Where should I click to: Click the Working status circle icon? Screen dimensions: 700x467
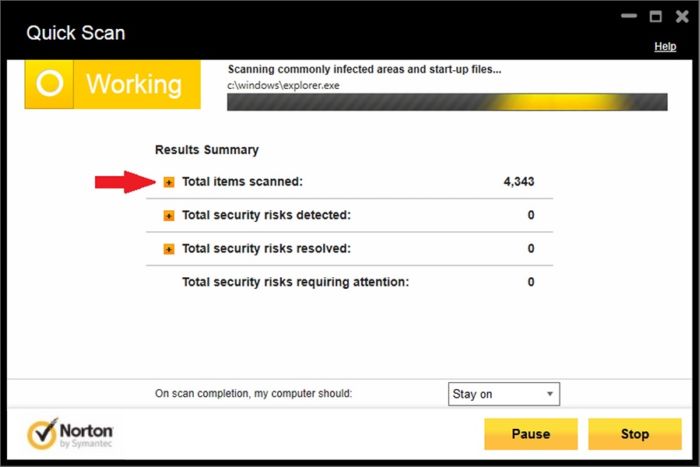coord(50,83)
